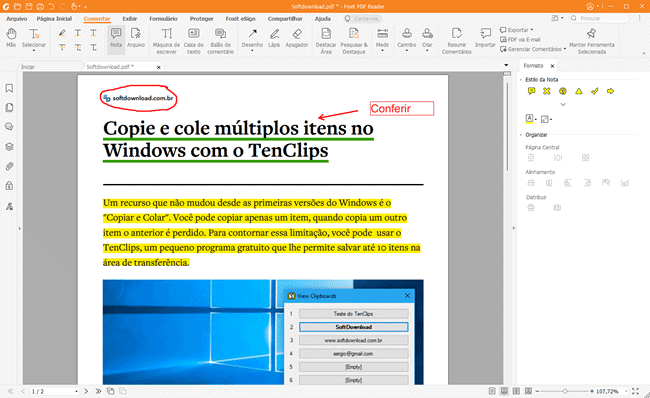The height and width of the screenshot is (398, 650).
Task: Click the open folder icon in title bar
Action: tap(17, 7)
